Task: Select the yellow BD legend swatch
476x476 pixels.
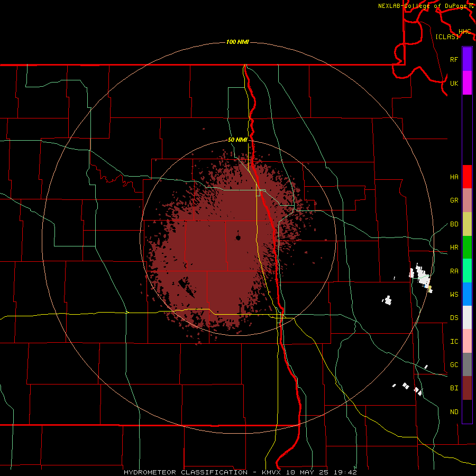Action: [x=467, y=224]
